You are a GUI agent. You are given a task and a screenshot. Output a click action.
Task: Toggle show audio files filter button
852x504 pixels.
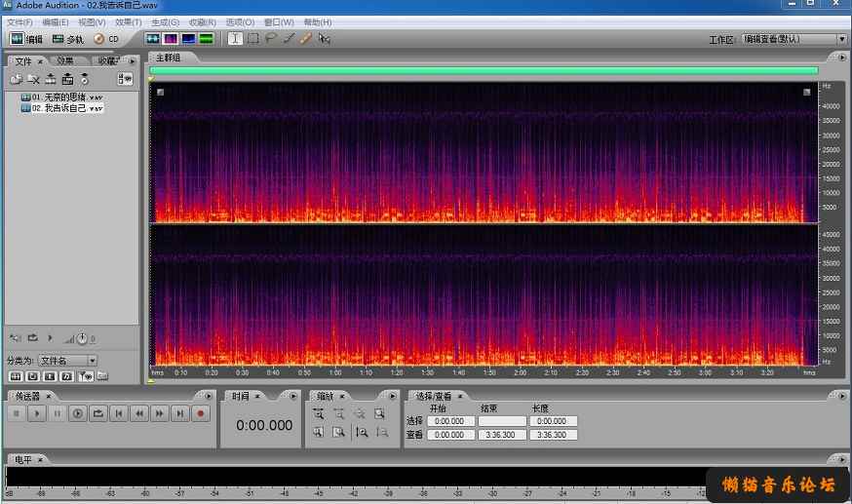click(16, 376)
